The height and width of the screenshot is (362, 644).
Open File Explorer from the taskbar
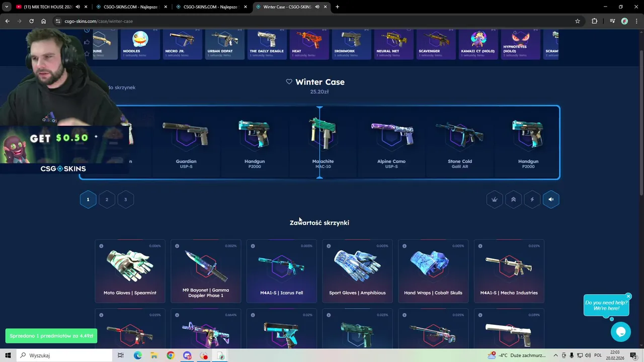point(154,355)
